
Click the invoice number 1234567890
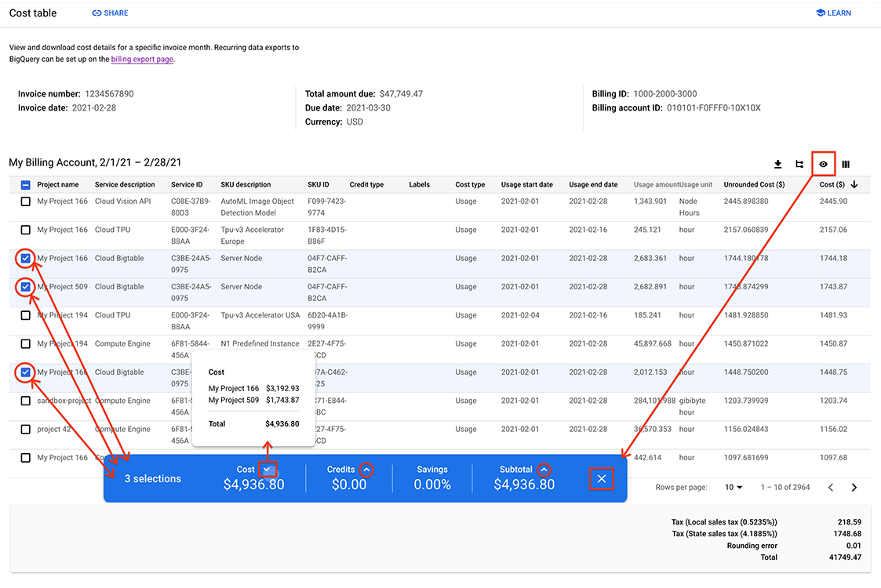(109, 94)
